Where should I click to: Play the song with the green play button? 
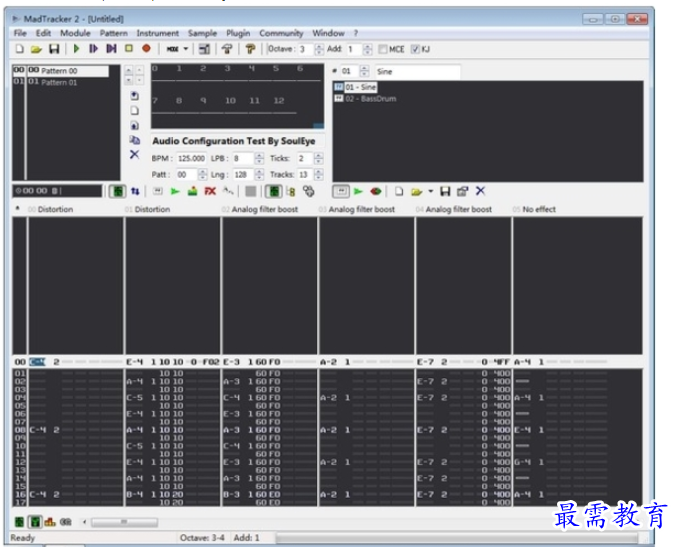pos(77,49)
